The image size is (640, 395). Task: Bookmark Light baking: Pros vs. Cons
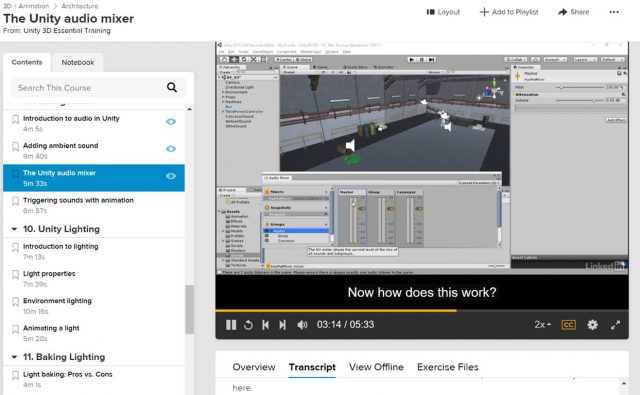(x=16, y=375)
